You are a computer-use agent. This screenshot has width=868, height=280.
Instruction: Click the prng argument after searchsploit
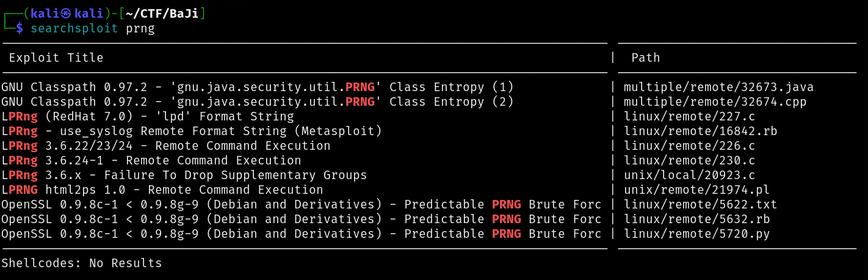click(x=140, y=28)
